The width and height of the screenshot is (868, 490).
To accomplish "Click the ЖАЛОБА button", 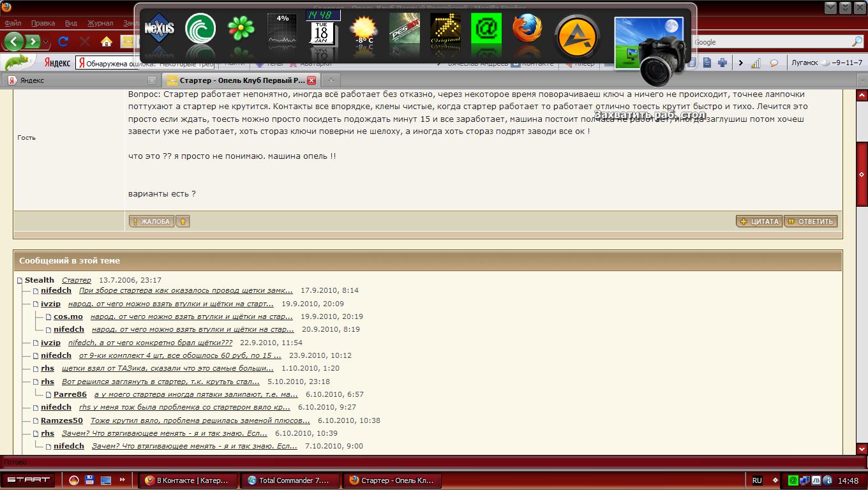I will click(151, 221).
